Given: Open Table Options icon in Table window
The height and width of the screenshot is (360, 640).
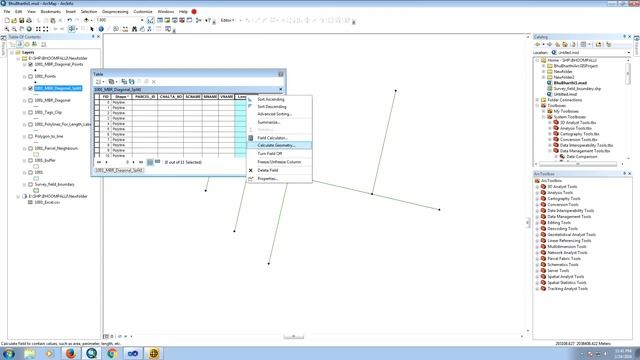Looking at the screenshot, I should [99, 82].
